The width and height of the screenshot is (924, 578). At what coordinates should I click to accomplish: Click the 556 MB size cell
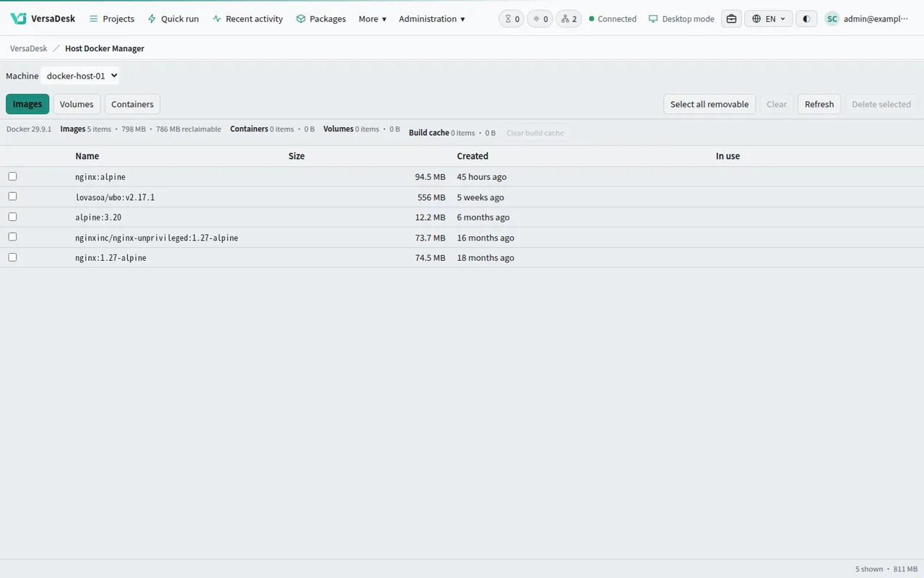click(x=431, y=197)
